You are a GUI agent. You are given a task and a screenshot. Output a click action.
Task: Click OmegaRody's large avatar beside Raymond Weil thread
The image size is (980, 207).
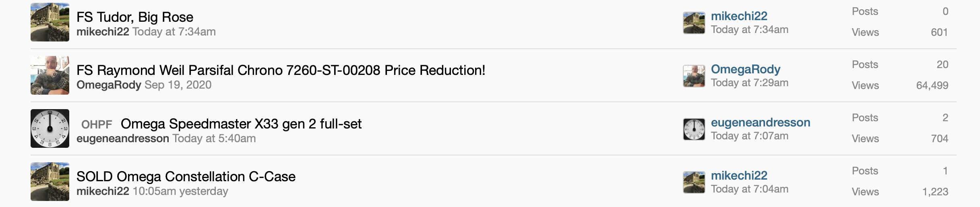(50, 75)
